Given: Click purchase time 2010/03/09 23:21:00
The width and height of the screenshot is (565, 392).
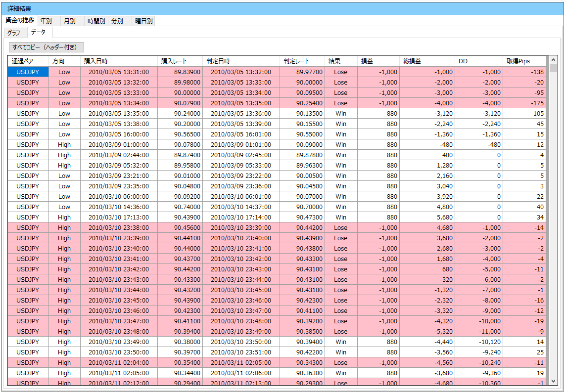Looking at the screenshot, I should pyautogui.click(x=119, y=176).
